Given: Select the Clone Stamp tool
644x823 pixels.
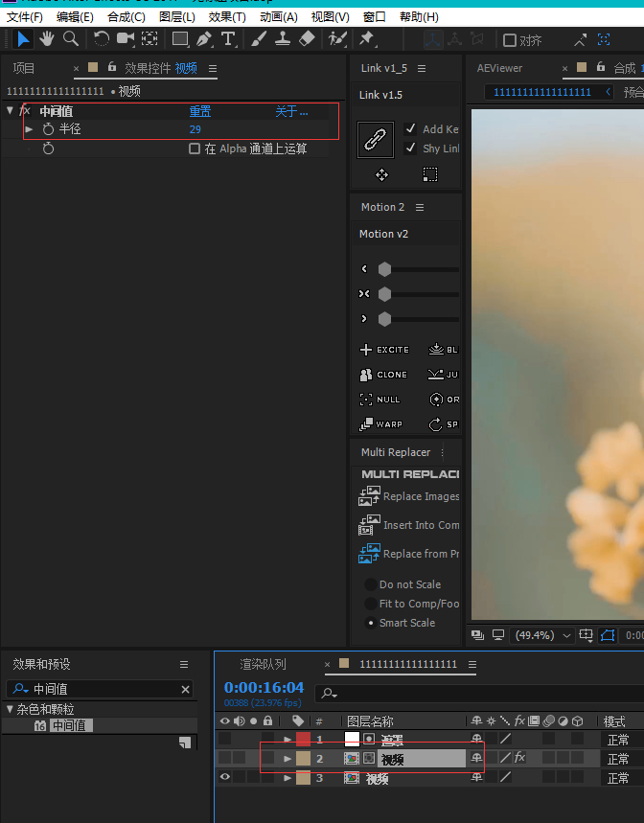Looking at the screenshot, I should 283,39.
